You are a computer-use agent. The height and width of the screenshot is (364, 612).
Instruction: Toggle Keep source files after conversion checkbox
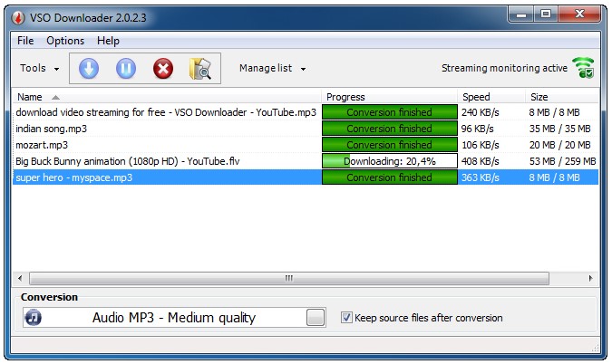[x=346, y=318]
